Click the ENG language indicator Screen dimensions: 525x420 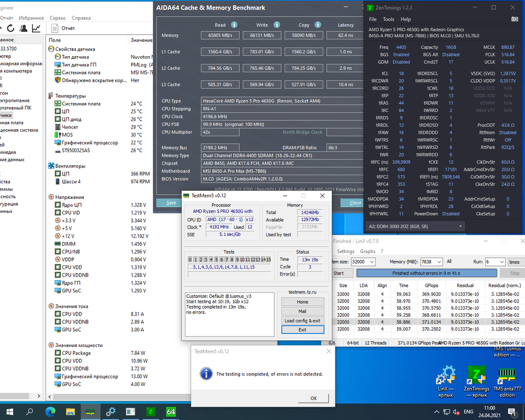[468, 412]
